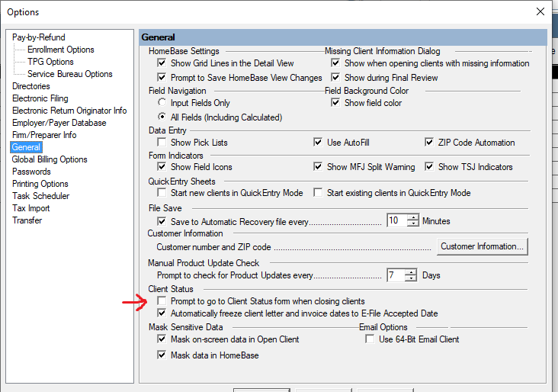
Task: Go to Task Scheduler settings
Action: [x=40, y=196]
